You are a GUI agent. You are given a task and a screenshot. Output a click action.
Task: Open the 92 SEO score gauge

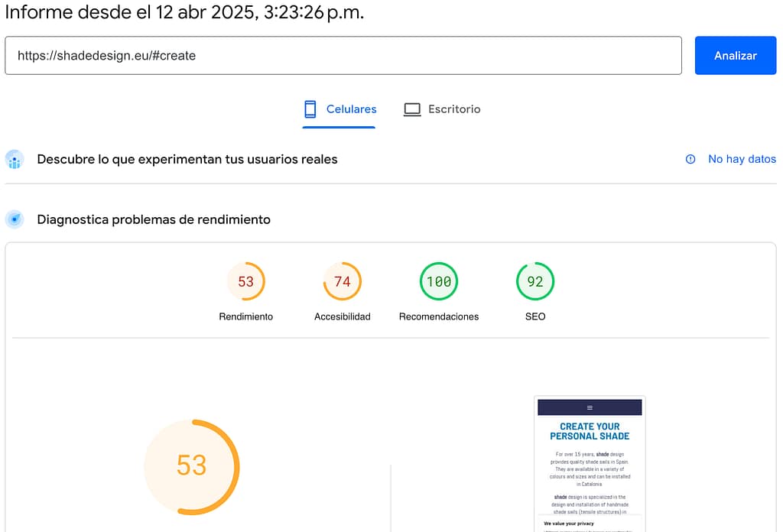tap(535, 281)
